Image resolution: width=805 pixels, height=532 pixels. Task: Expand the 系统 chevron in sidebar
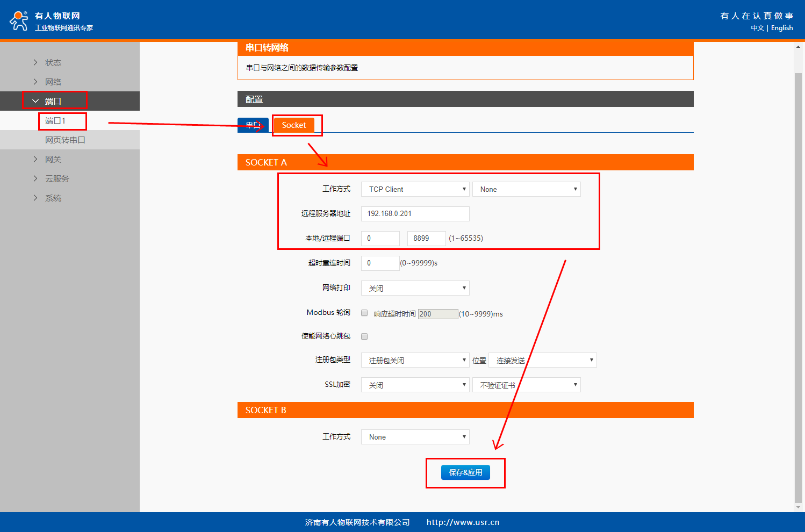[35, 198]
